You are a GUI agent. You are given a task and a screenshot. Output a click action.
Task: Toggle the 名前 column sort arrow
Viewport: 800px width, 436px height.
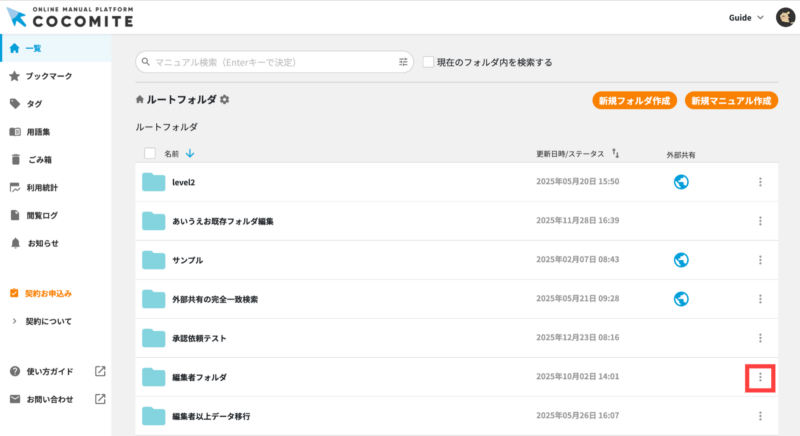[190, 154]
